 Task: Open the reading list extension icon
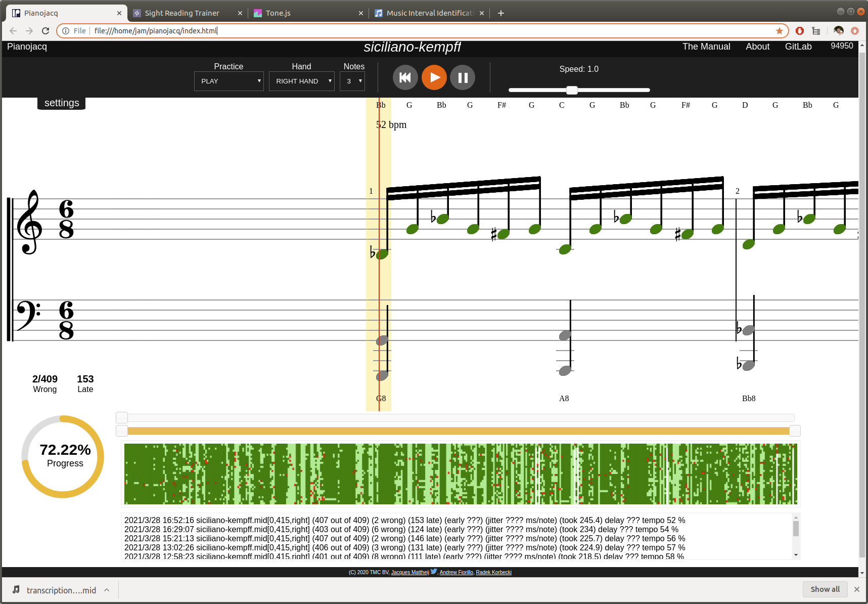816,31
